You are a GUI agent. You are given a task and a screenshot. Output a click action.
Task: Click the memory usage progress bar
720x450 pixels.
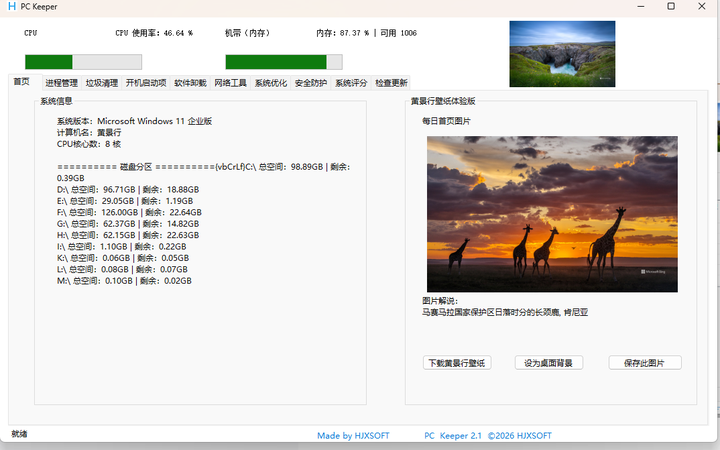284,62
